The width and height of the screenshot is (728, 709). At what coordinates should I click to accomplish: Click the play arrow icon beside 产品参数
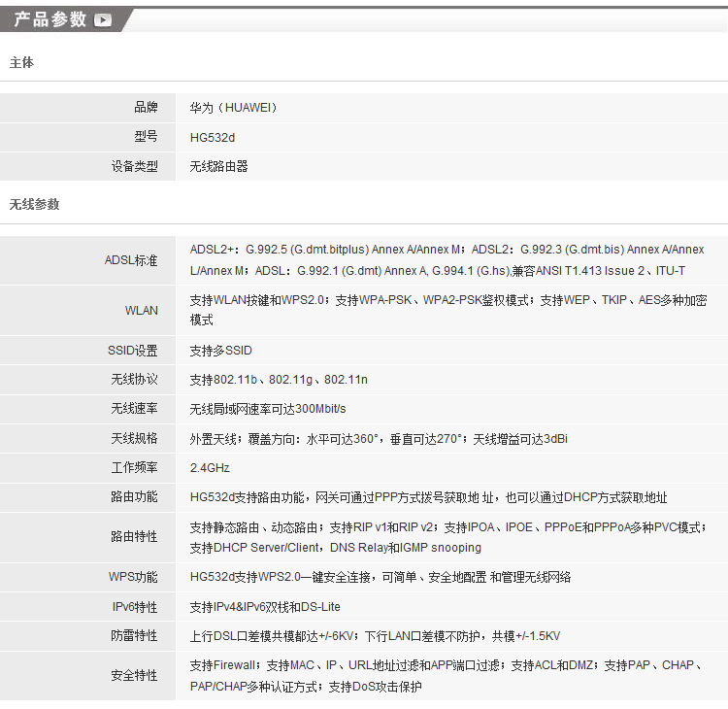point(103,20)
